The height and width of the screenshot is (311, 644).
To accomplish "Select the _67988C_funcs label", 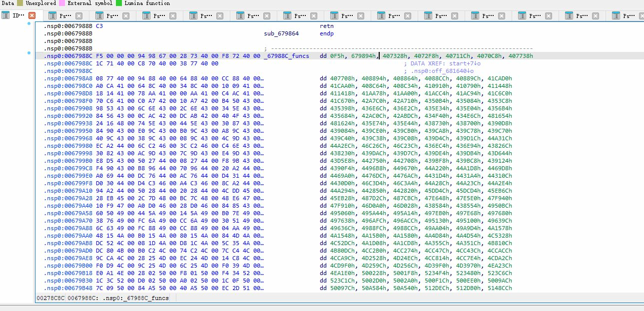I will point(286,56).
